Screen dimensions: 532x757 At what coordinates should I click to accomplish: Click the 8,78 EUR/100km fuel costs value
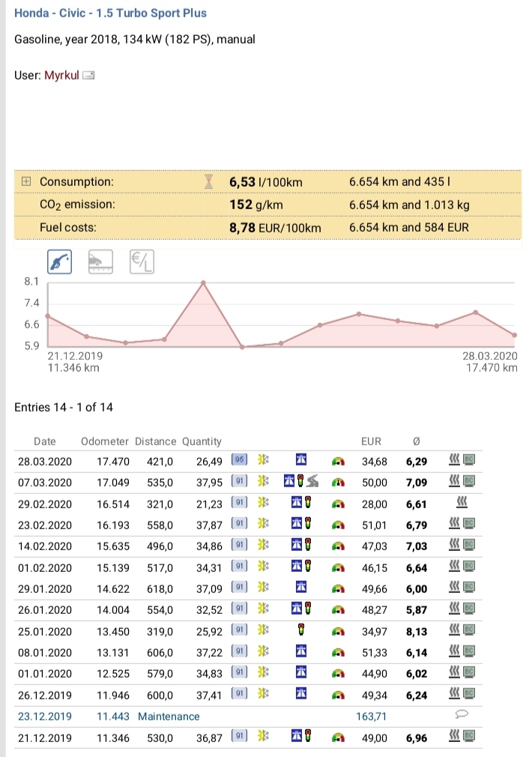(275, 227)
